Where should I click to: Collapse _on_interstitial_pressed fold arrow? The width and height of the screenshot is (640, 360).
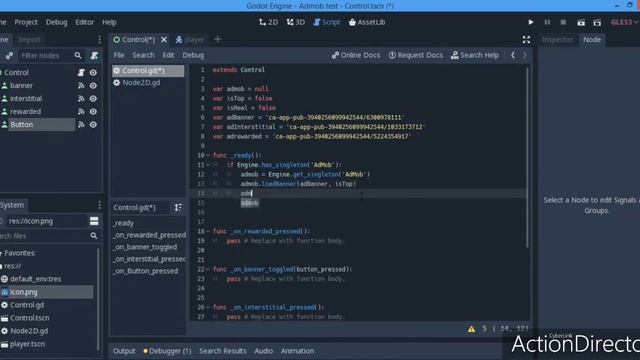tap(208, 307)
